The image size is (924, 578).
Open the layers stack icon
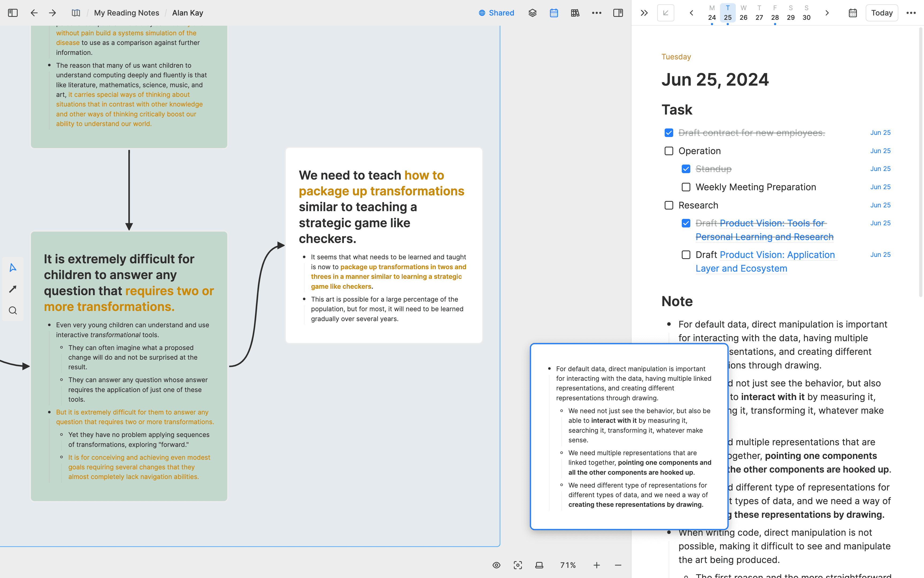533,13
